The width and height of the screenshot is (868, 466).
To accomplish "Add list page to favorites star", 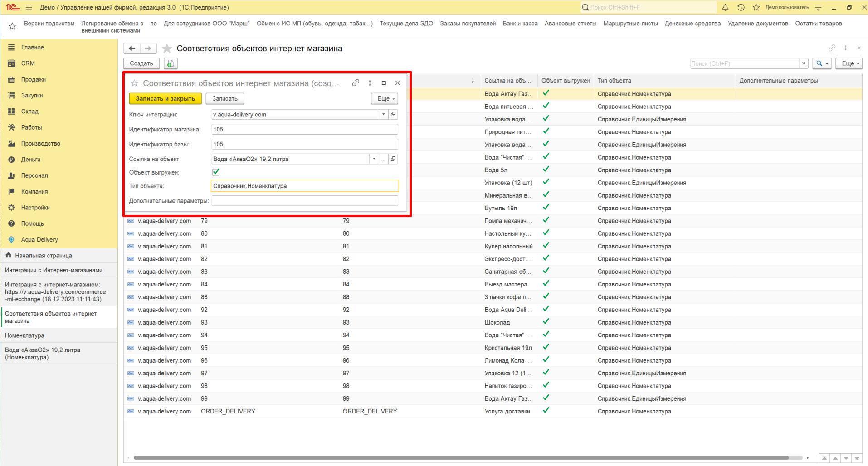I will coord(167,49).
